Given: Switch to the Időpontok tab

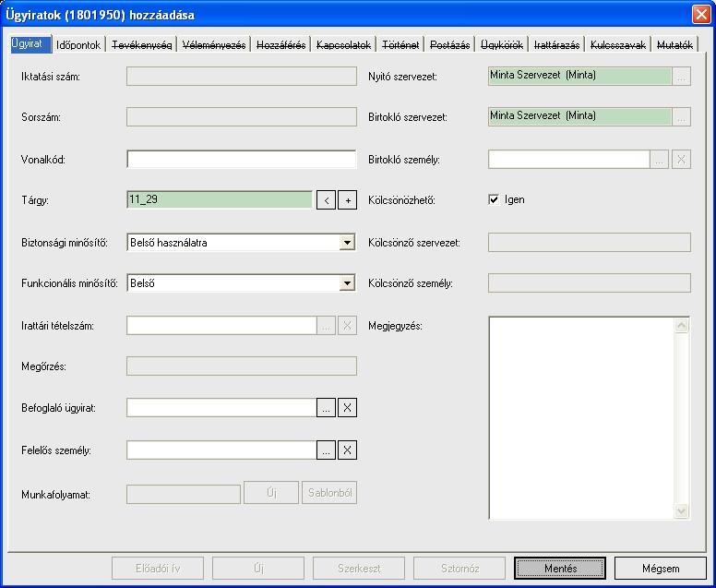Looking at the screenshot, I should [78, 45].
